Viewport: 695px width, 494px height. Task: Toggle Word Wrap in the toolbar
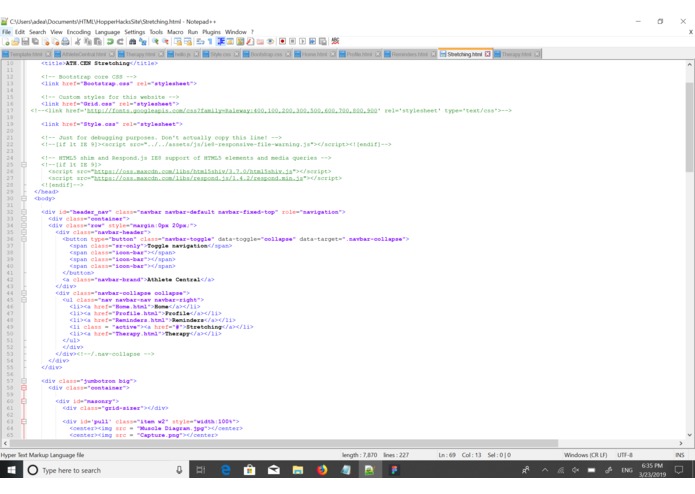click(x=200, y=42)
